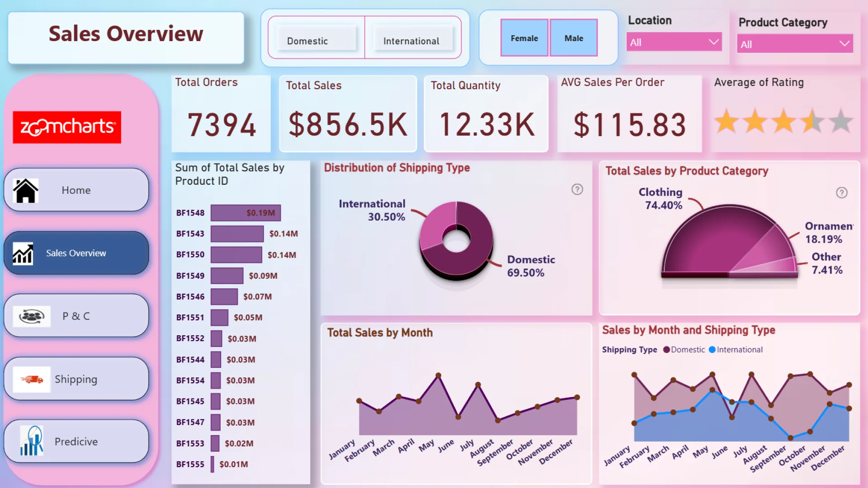The width and height of the screenshot is (868, 488).
Task: Select the BF1549 bar
Action: (x=227, y=276)
